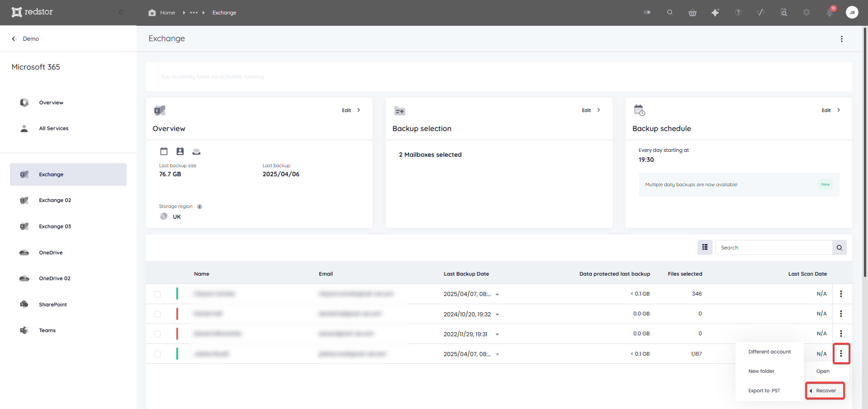This screenshot has width=868, height=409.
Task: Click the Exchange breadcrumb item
Action: [224, 13]
